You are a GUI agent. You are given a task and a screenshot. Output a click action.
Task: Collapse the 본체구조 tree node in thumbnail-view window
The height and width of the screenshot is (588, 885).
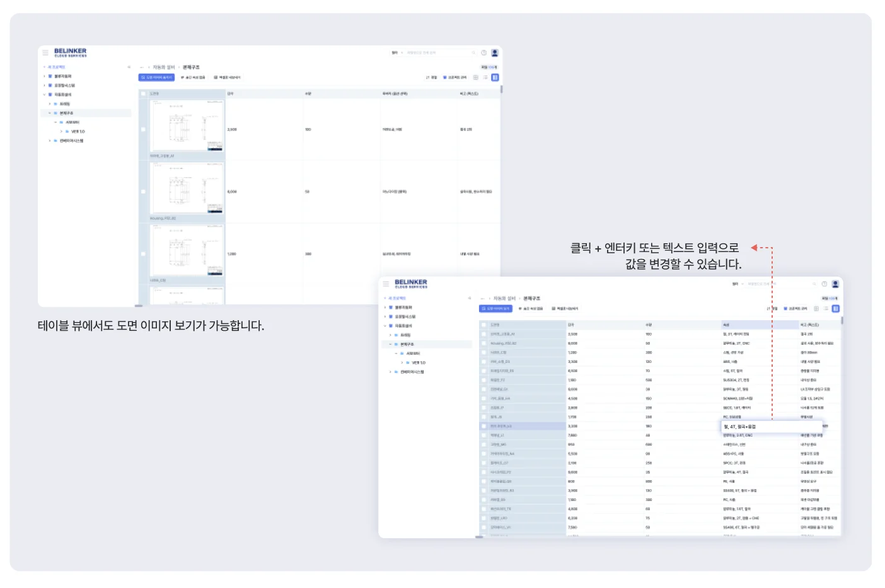coord(50,113)
